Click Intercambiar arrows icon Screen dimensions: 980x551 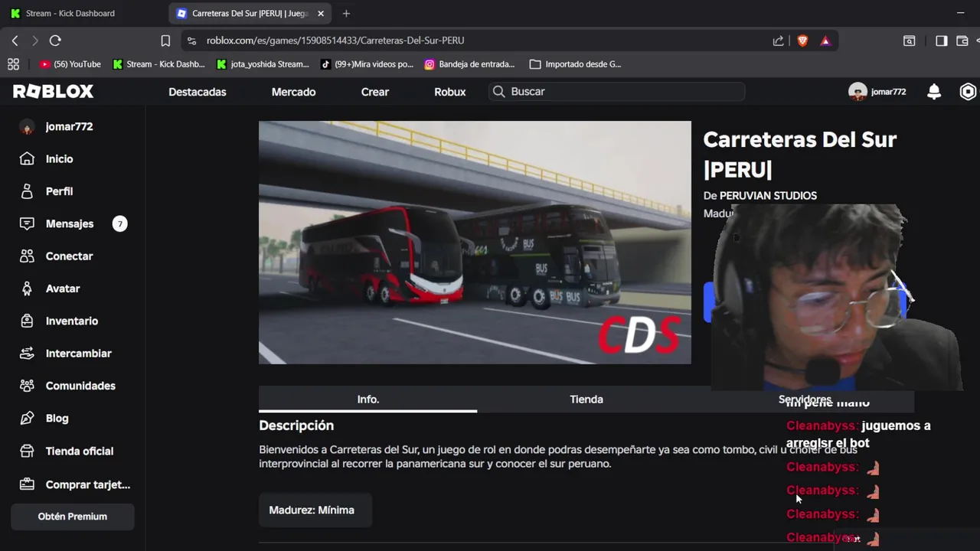(x=27, y=354)
